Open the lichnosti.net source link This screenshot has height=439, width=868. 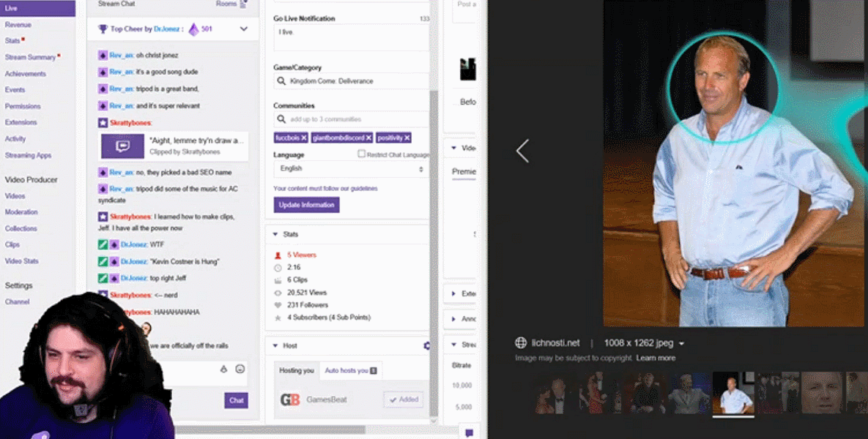pyautogui.click(x=555, y=343)
